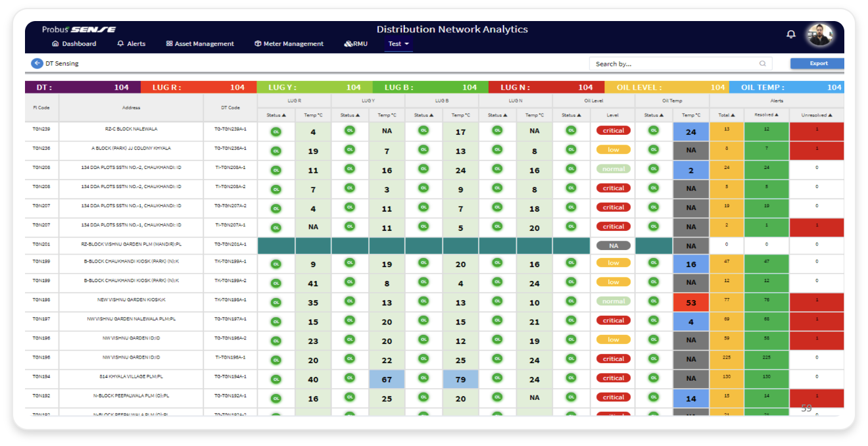
Task: Click the back arrow beside DT Sensing
Action: point(37,64)
